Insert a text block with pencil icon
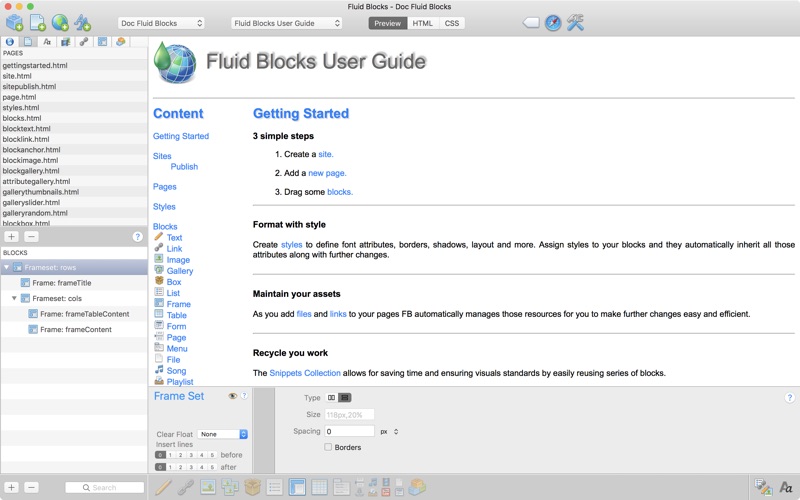 click(x=163, y=487)
